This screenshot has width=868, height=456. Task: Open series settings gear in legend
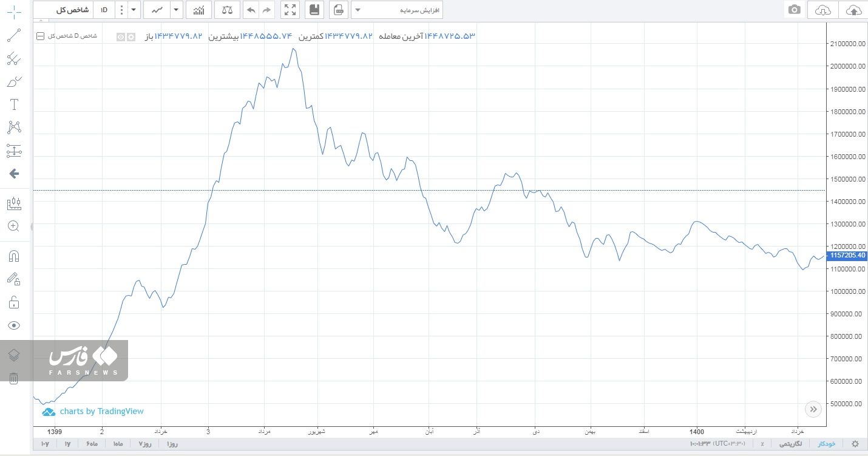(130, 36)
